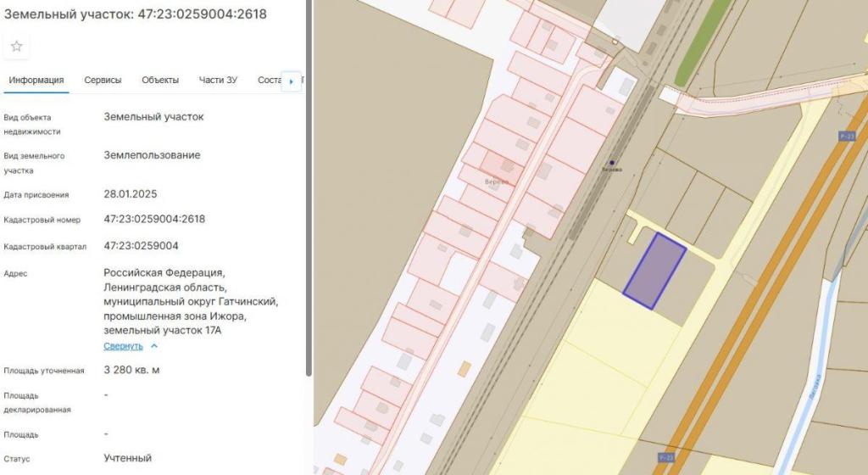868x475 pixels.
Task: Click the Р-23 road shield at the top right
Action: (x=846, y=136)
